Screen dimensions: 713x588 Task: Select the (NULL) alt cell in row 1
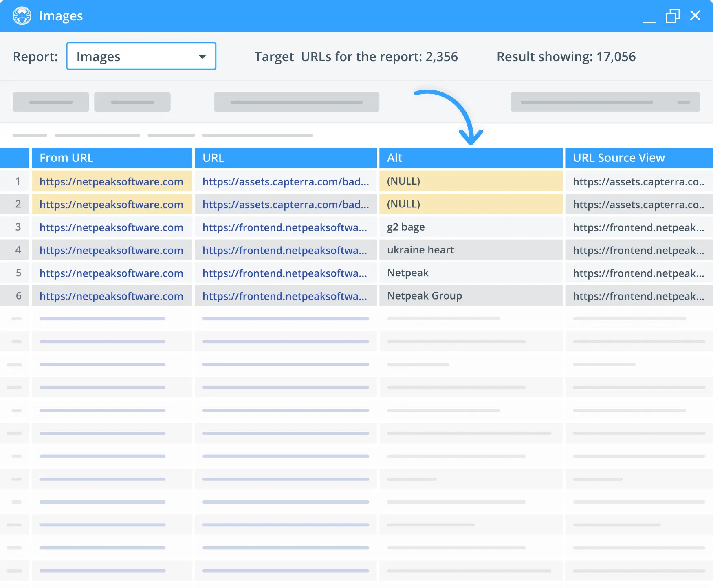(471, 181)
